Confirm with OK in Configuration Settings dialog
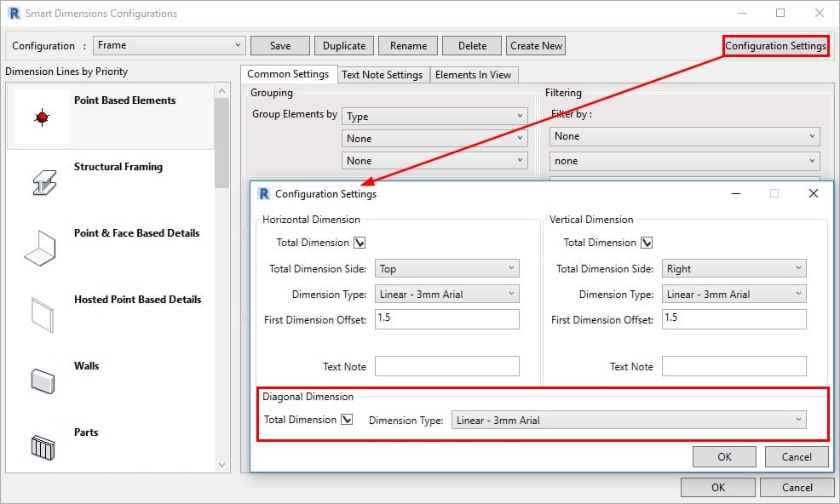The image size is (840, 504). 724,457
